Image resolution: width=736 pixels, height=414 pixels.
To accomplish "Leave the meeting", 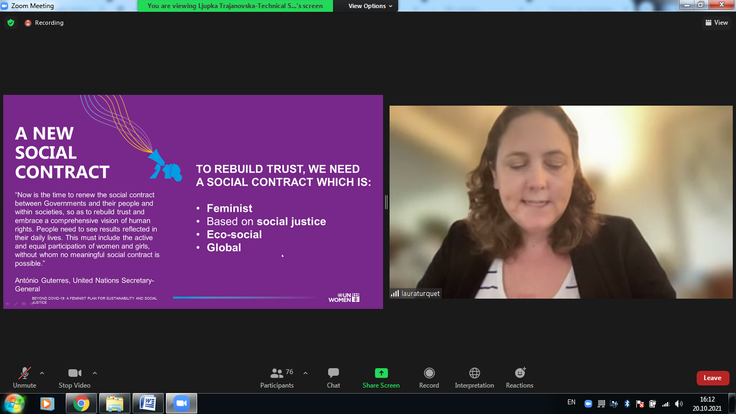I will coord(712,378).
